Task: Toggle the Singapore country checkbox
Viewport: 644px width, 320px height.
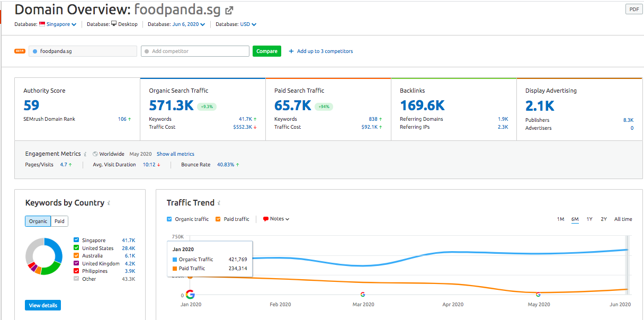Action: pos(76,240)
